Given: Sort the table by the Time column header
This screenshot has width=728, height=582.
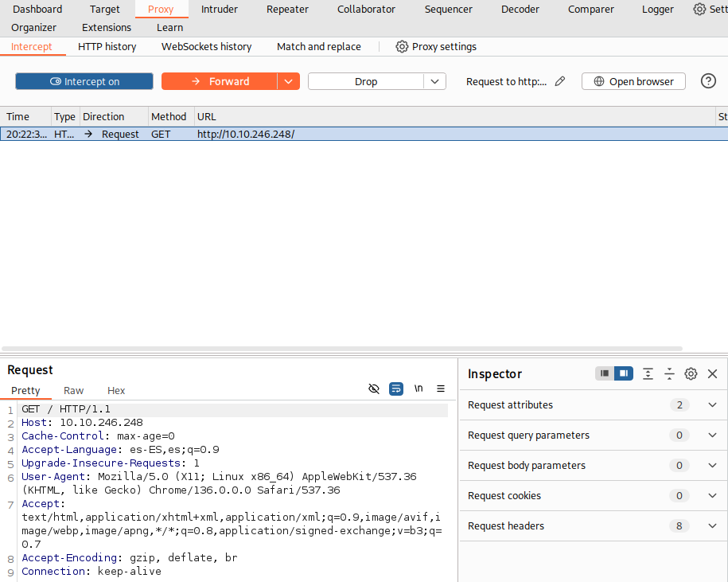Looking at the screenshot, I should pos(25,116).
